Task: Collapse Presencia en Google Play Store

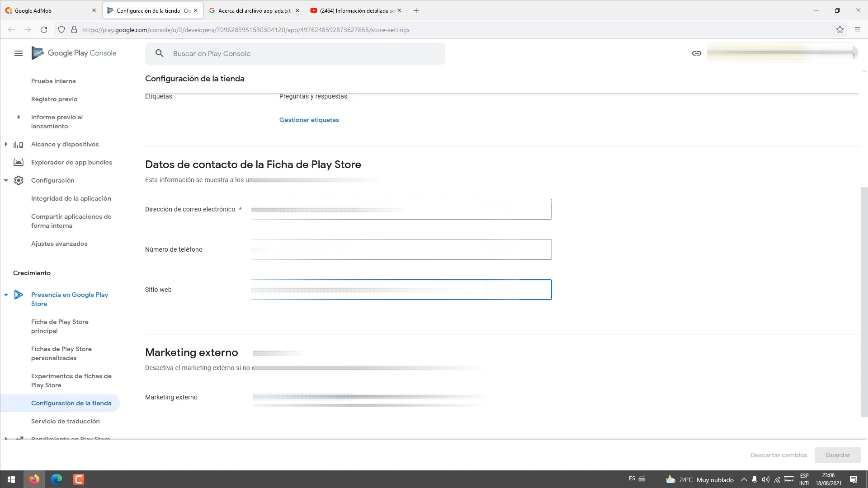Action: click(6, 295)
